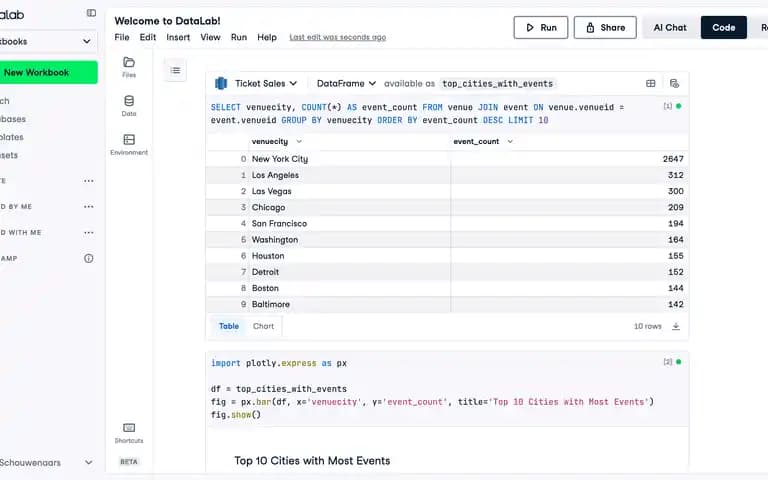Select the San Francisco row
The image size is (768, 480).
447,223
